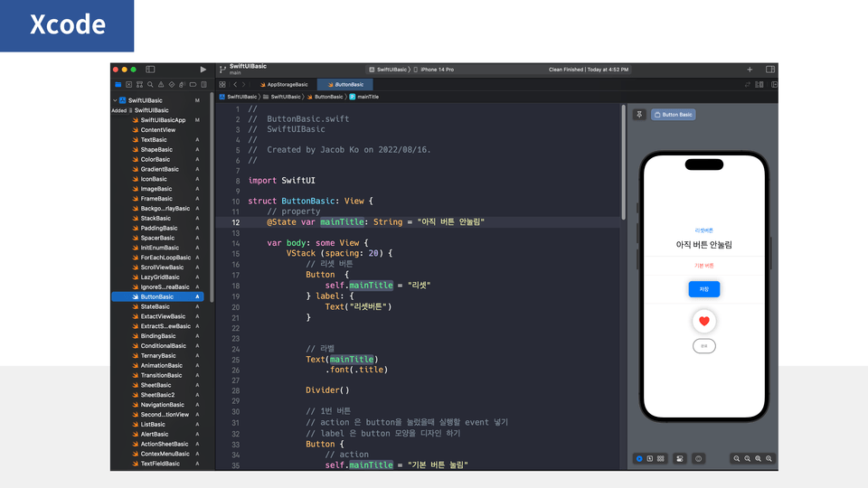The image size is (868, 488).
Task: Toggle the inspector panel on the right
Action: click(x=770, y=70)
